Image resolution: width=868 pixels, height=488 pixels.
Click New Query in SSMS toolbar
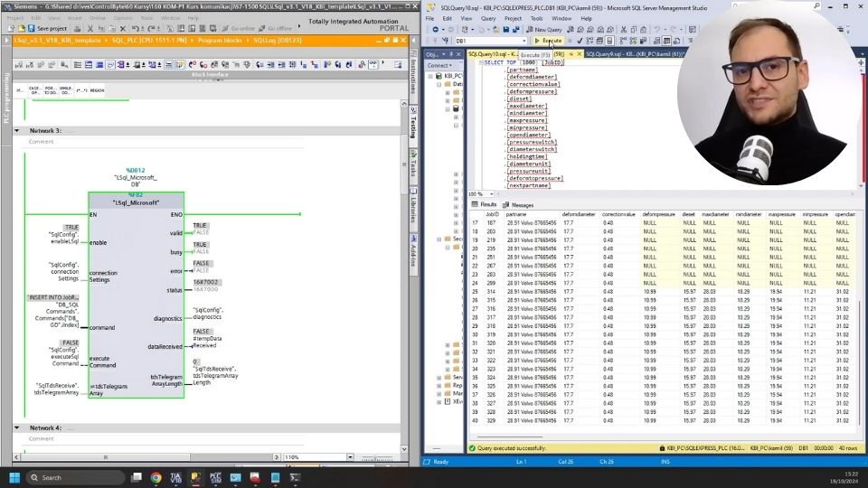[543, 29]
